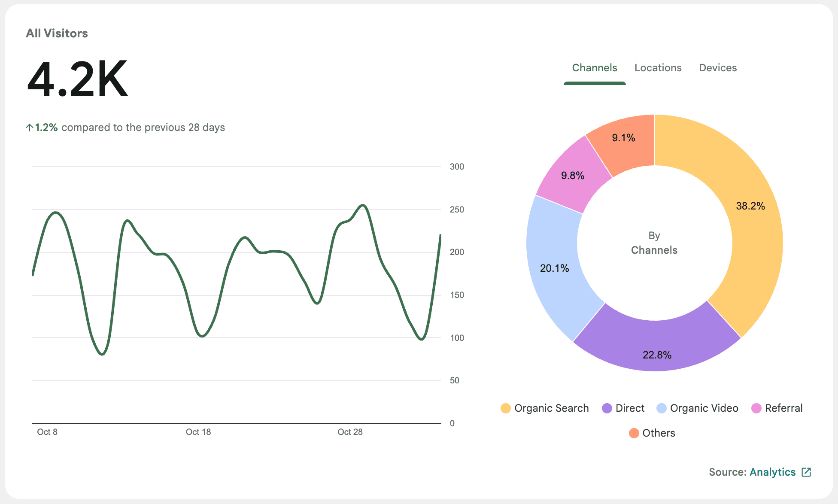Open the Analytics source link

click(x=772, y=472)
